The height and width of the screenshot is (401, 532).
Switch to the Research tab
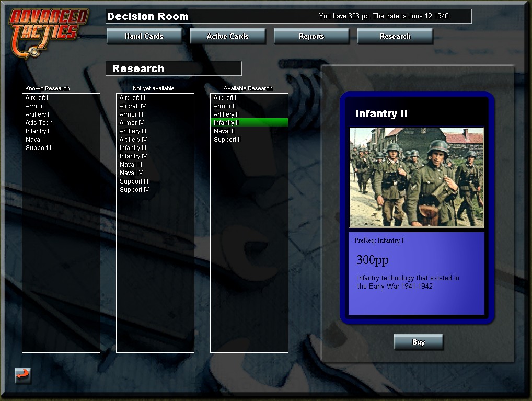click(395, 36)
